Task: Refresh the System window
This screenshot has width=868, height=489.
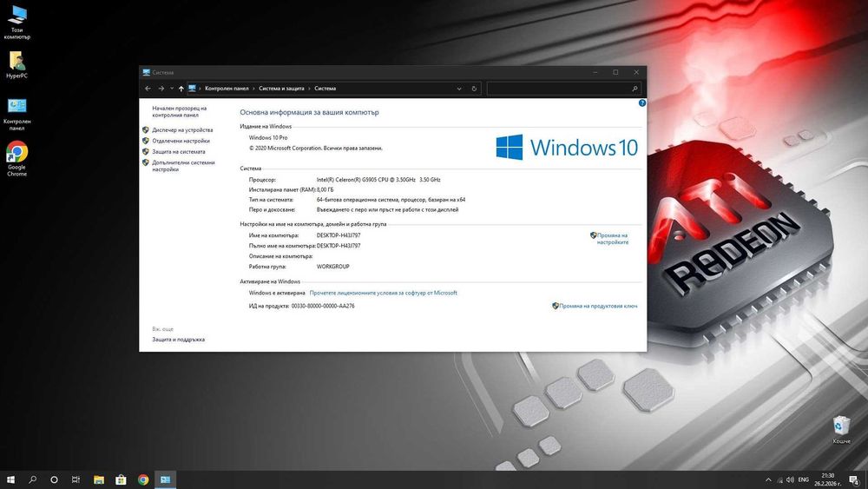Action: [x=474, y=89]
